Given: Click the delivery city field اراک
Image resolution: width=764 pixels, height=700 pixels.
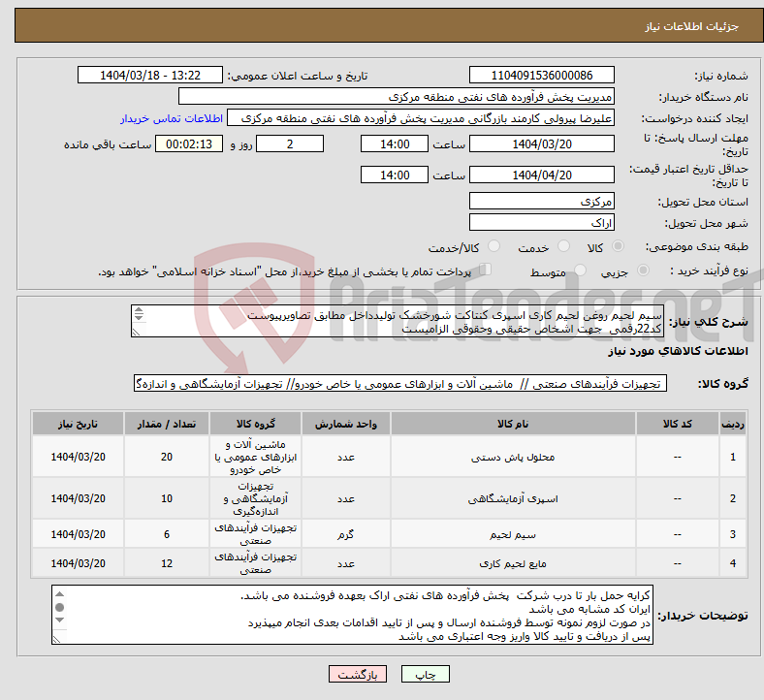Looking at the screenshot, I should click(541, 222).
